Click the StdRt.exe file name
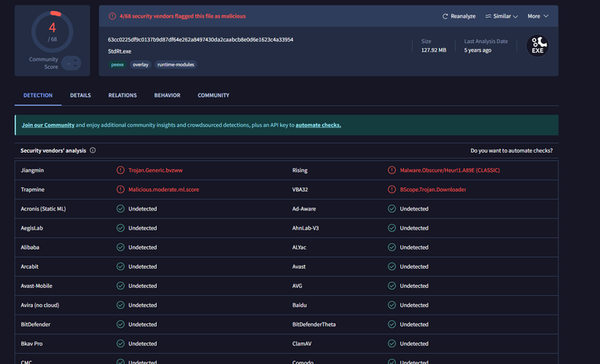The width and height of the screenshot is (600, 364). click(119, 51)
